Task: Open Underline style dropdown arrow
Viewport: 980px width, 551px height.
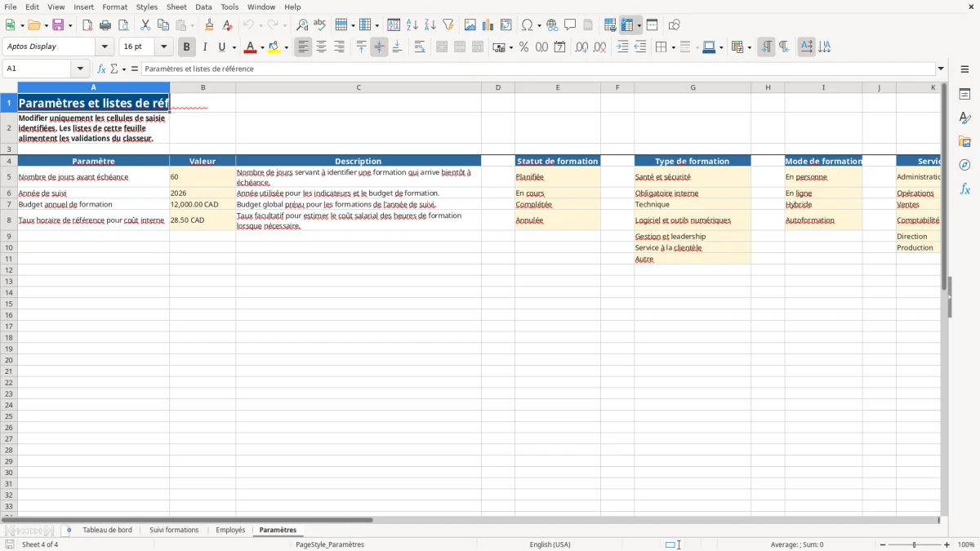Action: coord(234,47)
